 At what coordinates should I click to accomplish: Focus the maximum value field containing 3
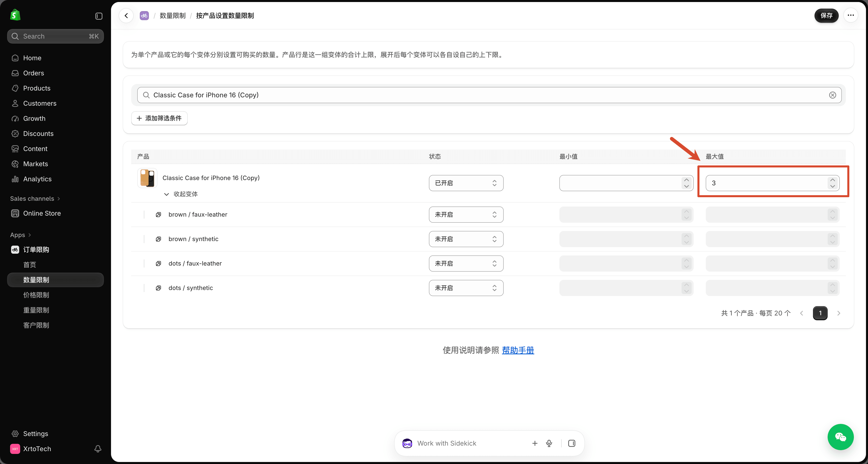tap(772, 183)
